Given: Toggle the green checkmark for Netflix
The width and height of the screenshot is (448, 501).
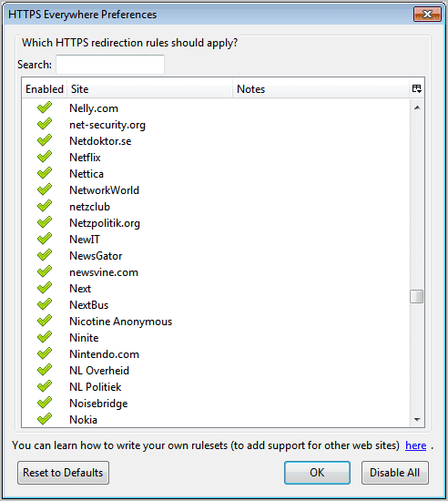Looking at the screenshot, I should (x=45, y=157).
